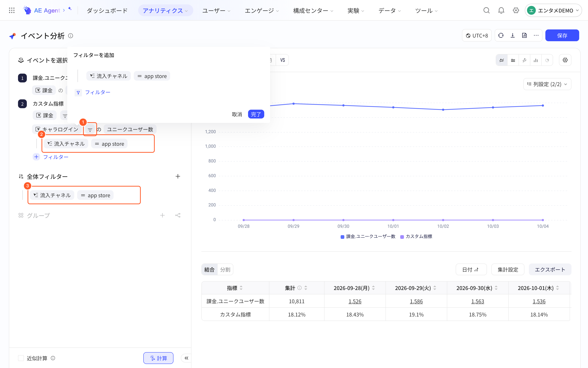Select the bar chart view icon
This screenshot has height=368, width=588.
(x=536, y=60)
